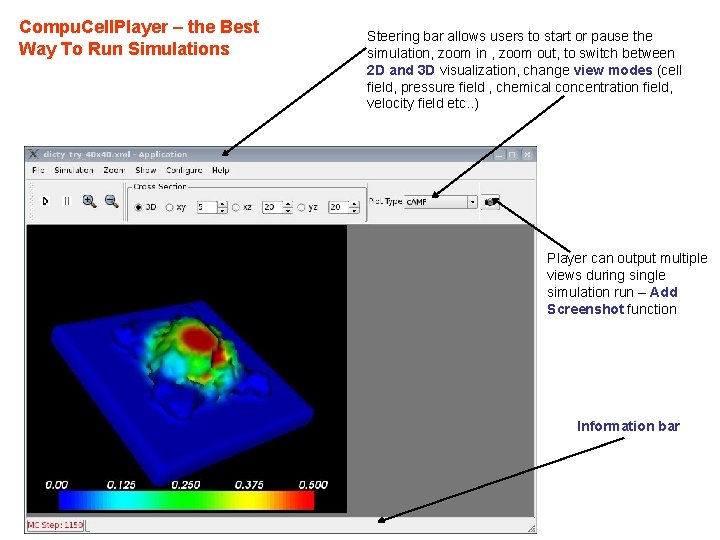Screen dimensions: 720x540
Task: Start the simulation with the play button
Action: (45, 201)
